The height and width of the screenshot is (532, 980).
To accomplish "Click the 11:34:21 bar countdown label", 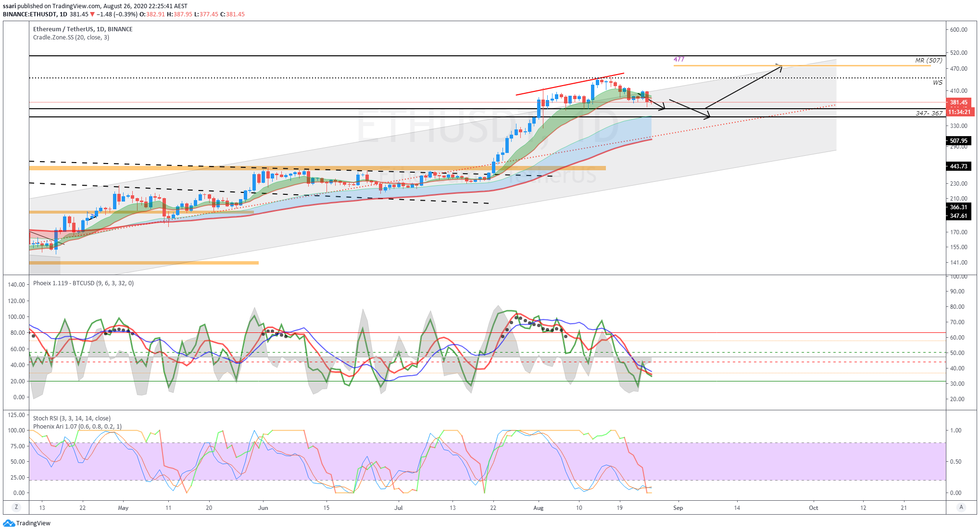I will pyautogui.click(x=959, y=112).
